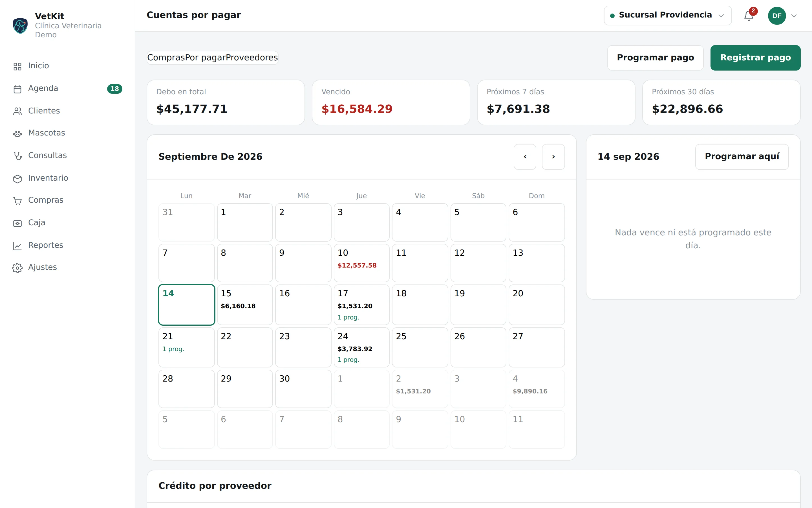
Task: Select September 17 calendar day
Action: [361, 305]
